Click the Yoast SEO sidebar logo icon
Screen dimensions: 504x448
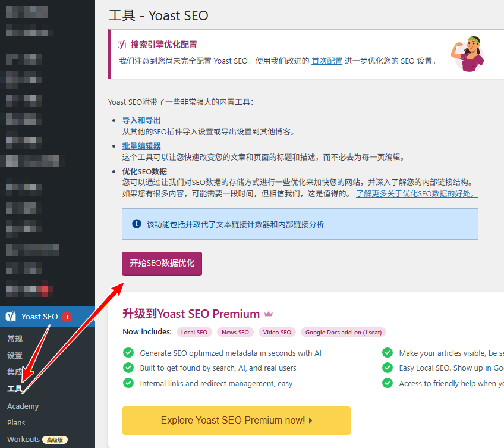[10, 317]
